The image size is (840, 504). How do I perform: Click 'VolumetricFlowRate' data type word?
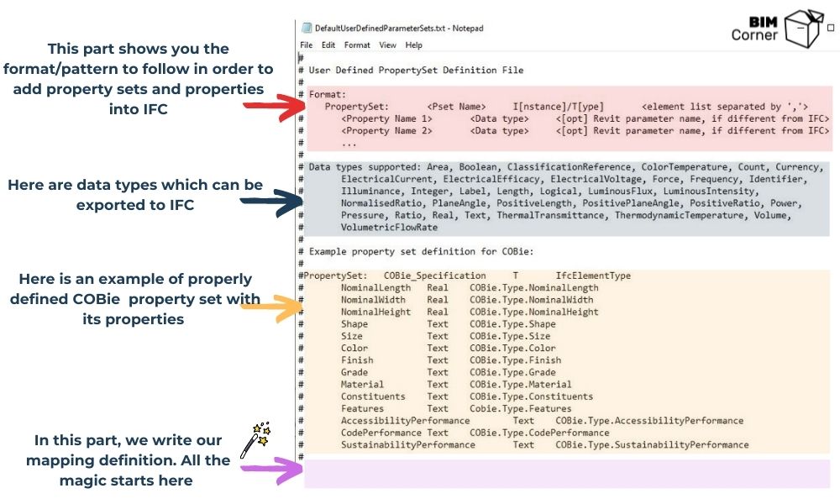[x=389, y=228]
